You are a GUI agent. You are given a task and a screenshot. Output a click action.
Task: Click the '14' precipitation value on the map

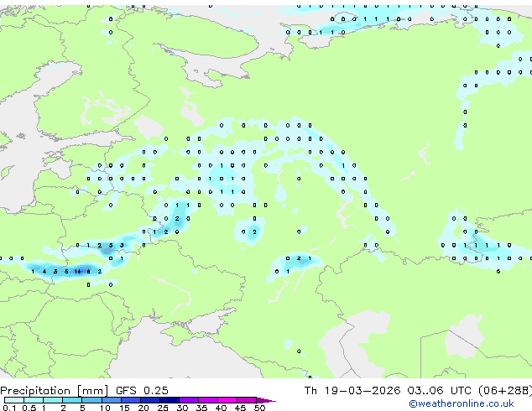pos(78,271)
